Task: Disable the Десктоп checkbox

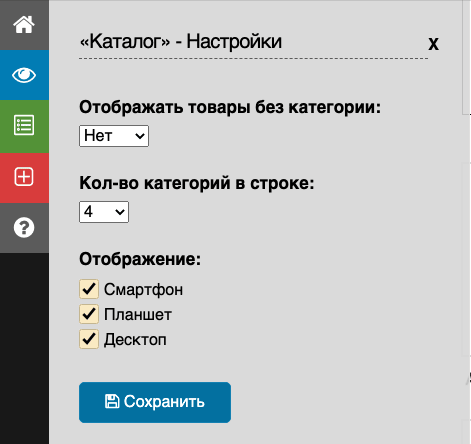Action: tap(89, 339)
